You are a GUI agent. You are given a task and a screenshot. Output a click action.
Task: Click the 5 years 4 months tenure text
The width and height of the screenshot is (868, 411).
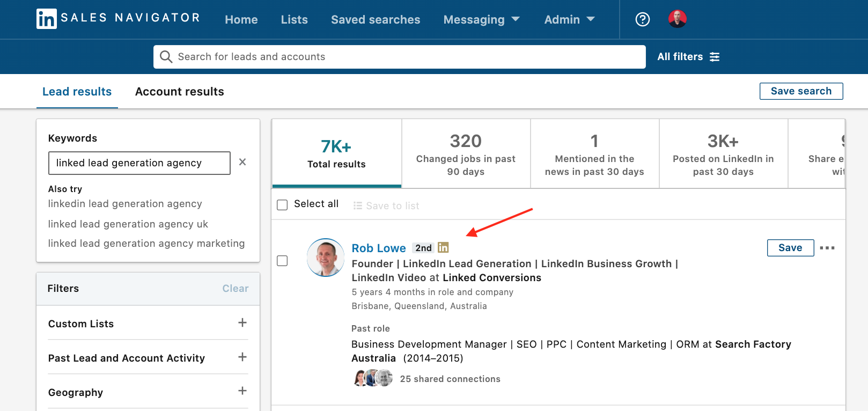[432, 292]
